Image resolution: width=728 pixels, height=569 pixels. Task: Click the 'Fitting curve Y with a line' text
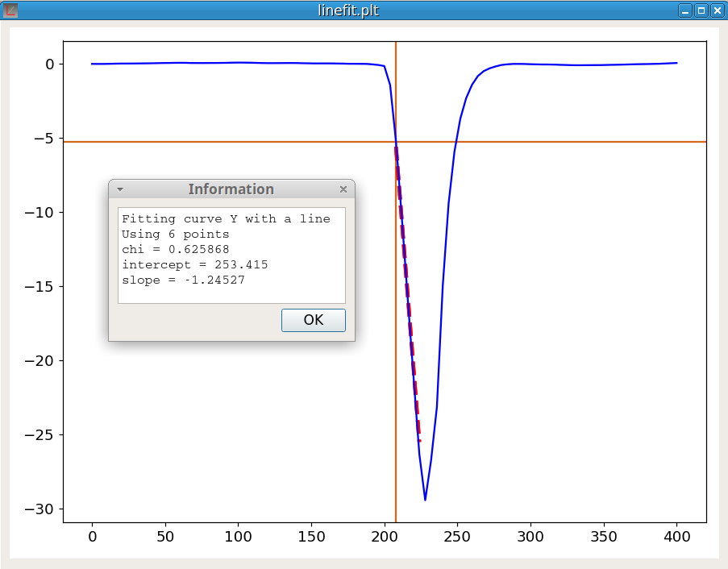click(x=226, y=218)
